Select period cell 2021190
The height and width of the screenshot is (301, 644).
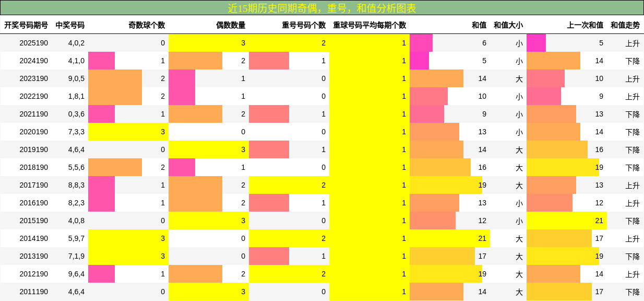pyautogui.click(x=33, y=114)
